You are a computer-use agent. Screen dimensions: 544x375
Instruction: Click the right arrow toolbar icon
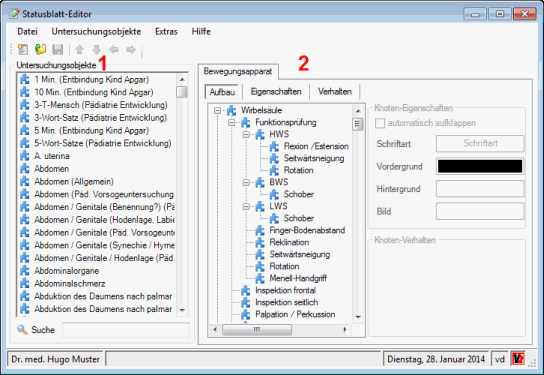[x=131, y=49]
